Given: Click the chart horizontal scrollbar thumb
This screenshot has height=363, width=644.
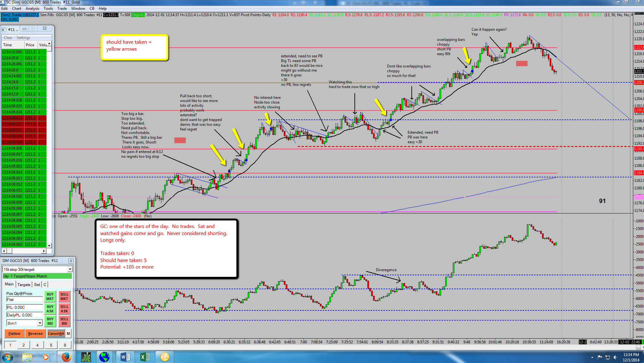Looking at the screenshot, I should (638, 347).
